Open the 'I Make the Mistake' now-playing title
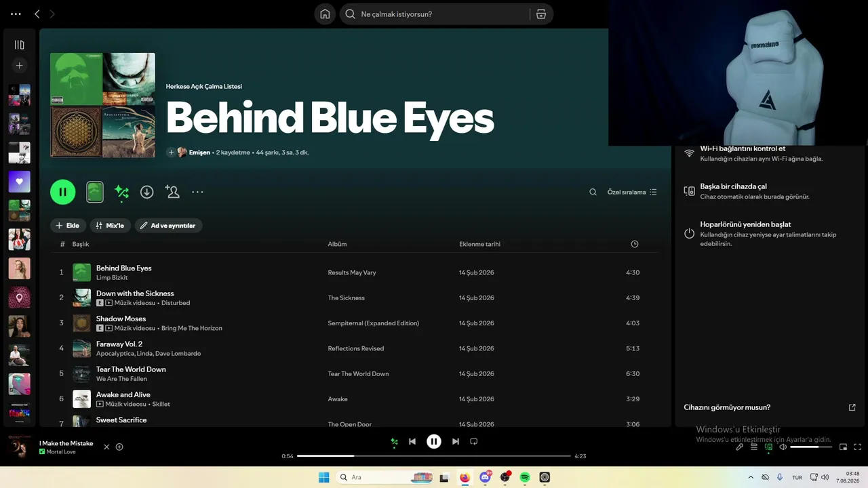Viewport: 868px width, 488px height. (x=66, y=443)
